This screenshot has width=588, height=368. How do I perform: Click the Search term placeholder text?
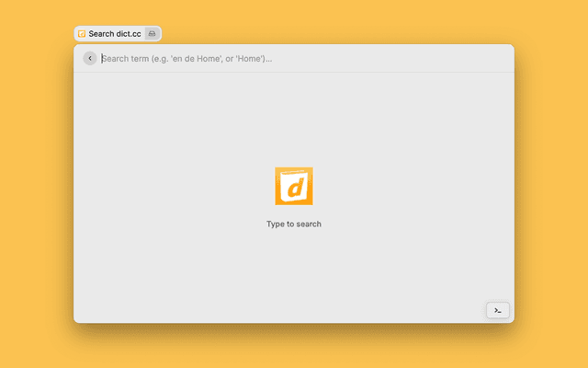pyautogui.click(x=187, y=58)
